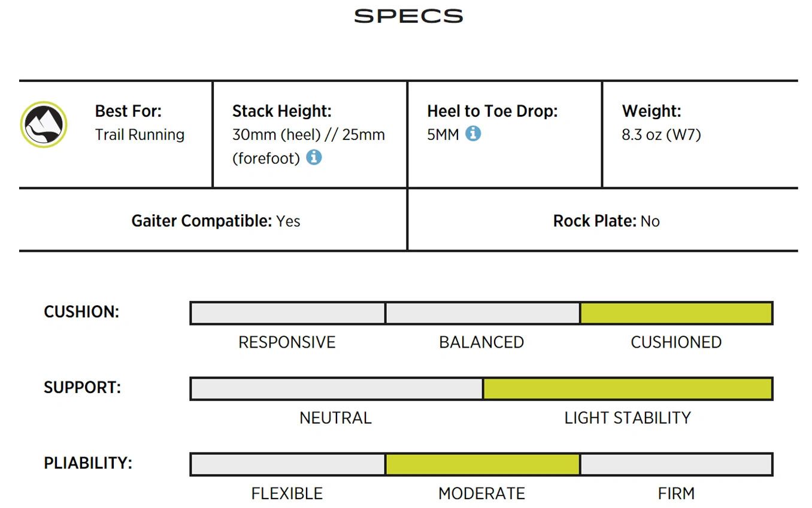This screenshot has width=812, height=508.
Task: Click the Flexible segment of the Pliability bar
Action: (288, 464)
